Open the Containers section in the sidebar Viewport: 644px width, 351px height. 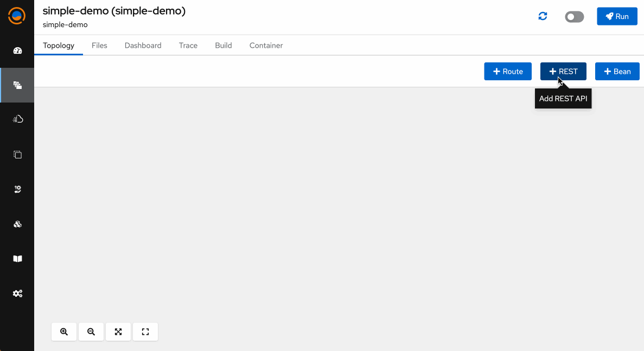coord(17,154)
